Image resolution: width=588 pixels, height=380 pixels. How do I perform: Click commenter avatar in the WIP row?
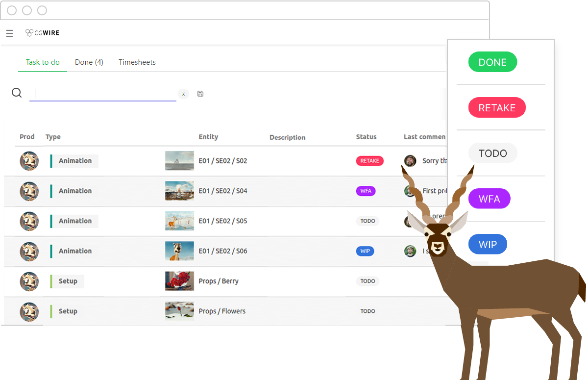(410, 251)
